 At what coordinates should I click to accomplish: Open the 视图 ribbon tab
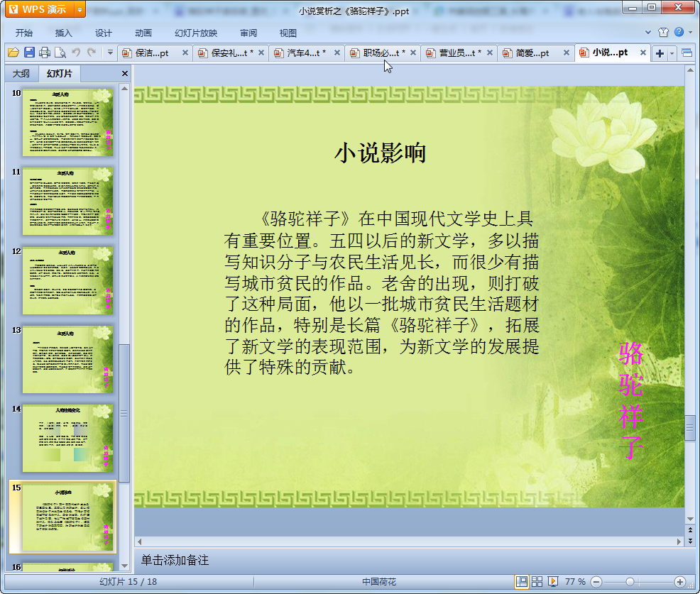pos(288,33)
